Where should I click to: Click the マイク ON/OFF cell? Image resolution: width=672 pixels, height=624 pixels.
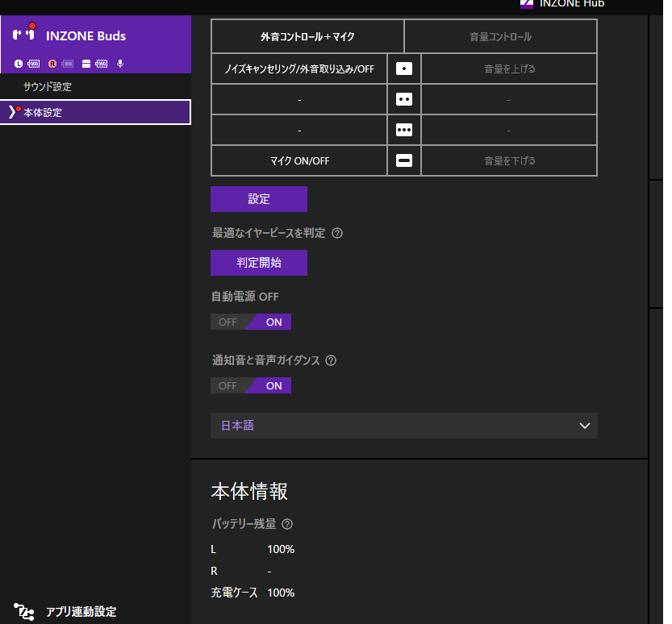[299, 160]
